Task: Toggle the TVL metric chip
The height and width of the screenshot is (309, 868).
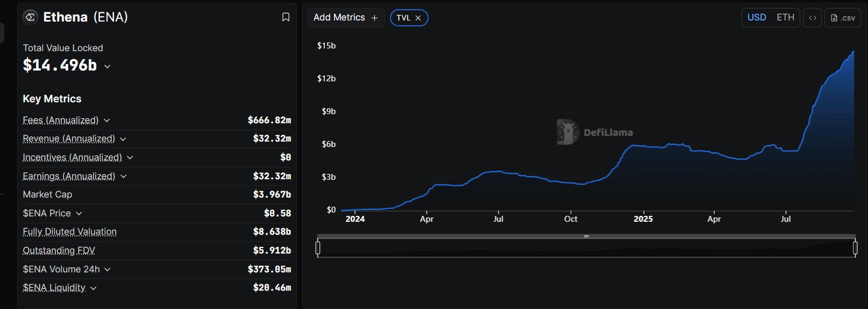Action: (403, 18)
